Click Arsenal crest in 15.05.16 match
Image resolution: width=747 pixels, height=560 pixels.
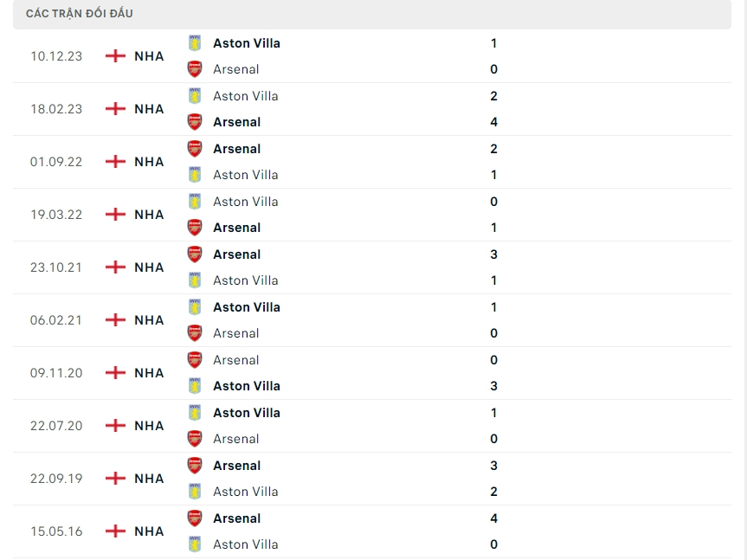tap(195, 518)
